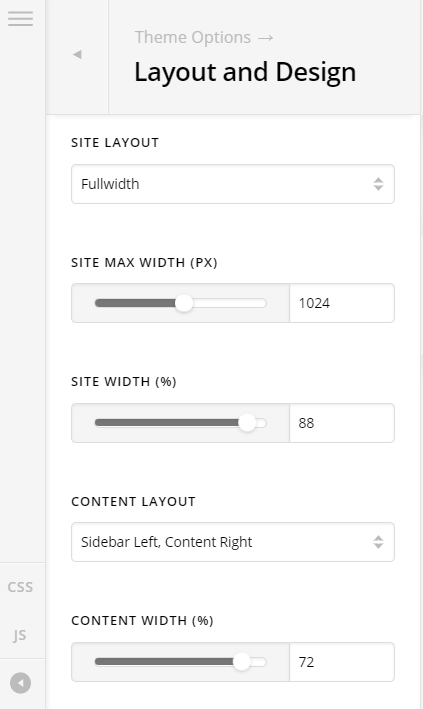
Task: Open the Site Layout Fullwidth dropdown
Action: (x=233, y=184)
